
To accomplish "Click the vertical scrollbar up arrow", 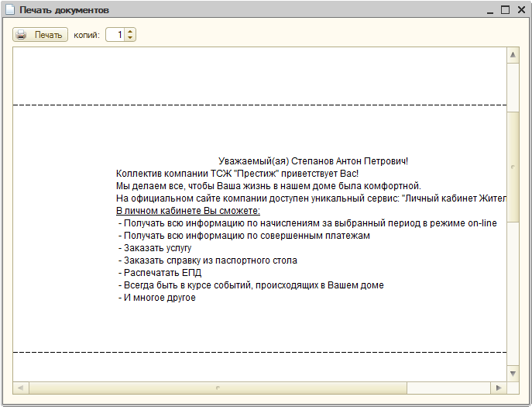I will 513,55.
